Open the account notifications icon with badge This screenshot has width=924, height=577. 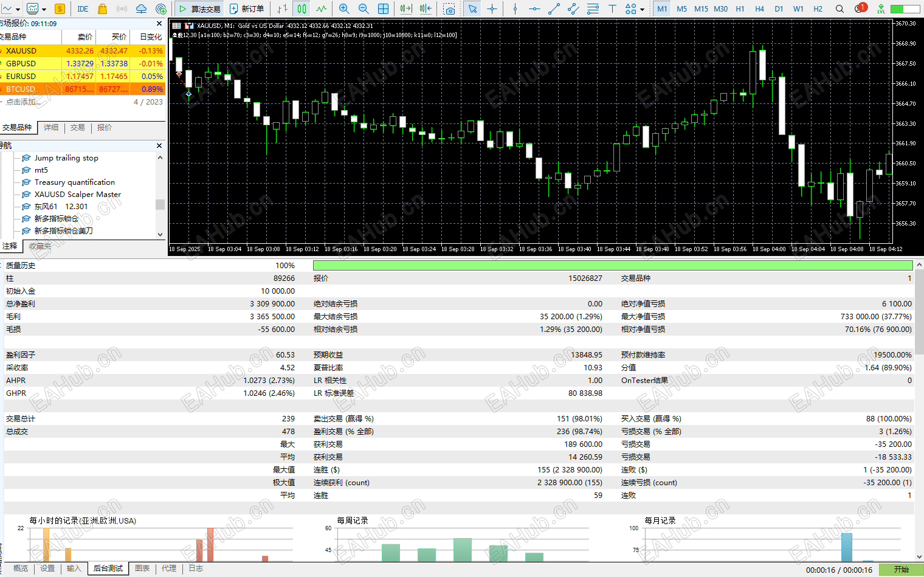(860, 9)
